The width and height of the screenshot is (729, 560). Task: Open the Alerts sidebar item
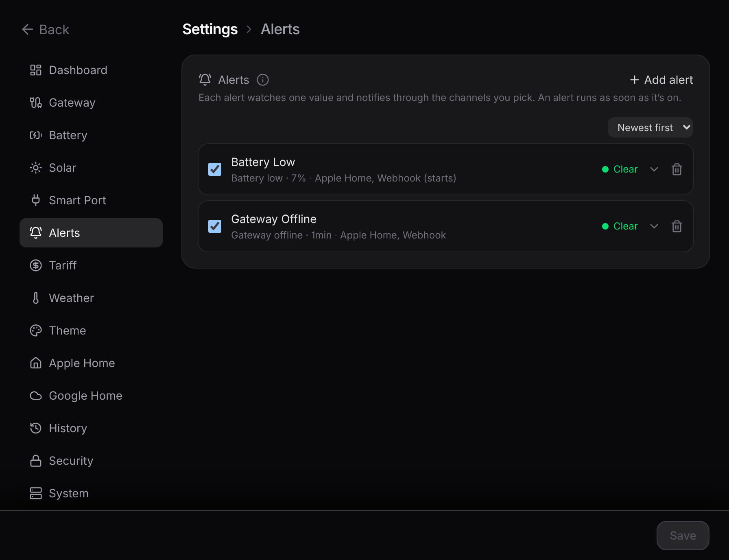point(91,233)
